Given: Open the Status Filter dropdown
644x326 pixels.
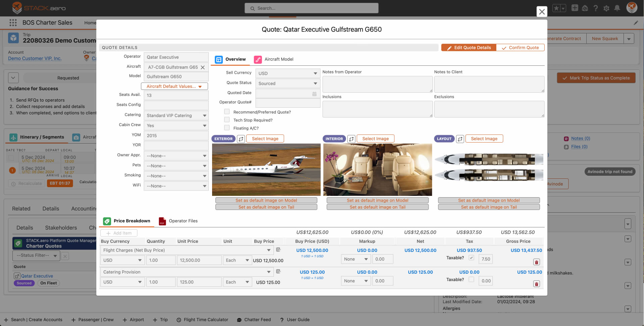Looking at the screenshot, I should (37, 256).
